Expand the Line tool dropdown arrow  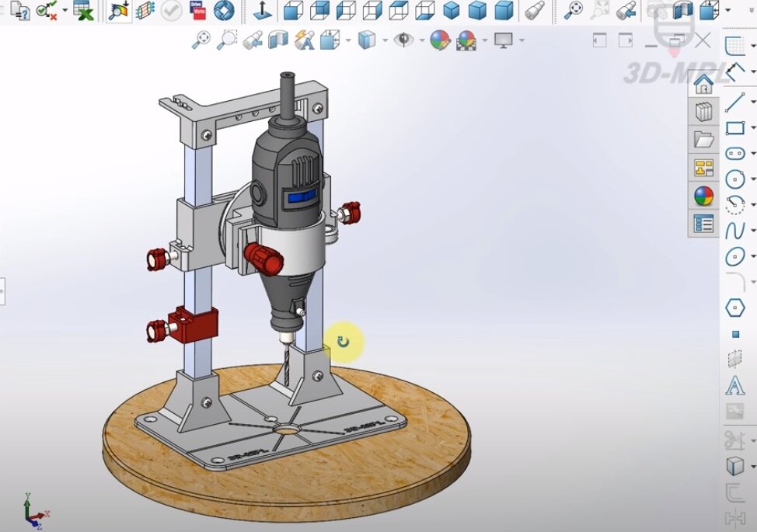point(753,103)
